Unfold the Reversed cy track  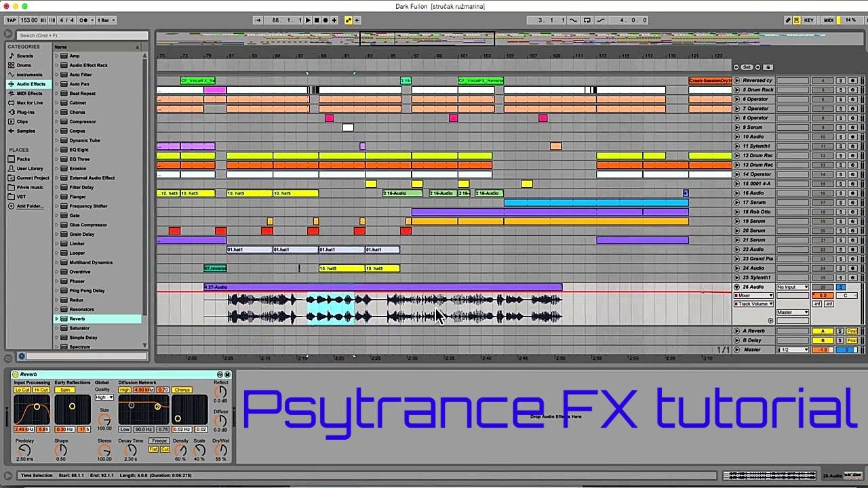click(737, 81)
